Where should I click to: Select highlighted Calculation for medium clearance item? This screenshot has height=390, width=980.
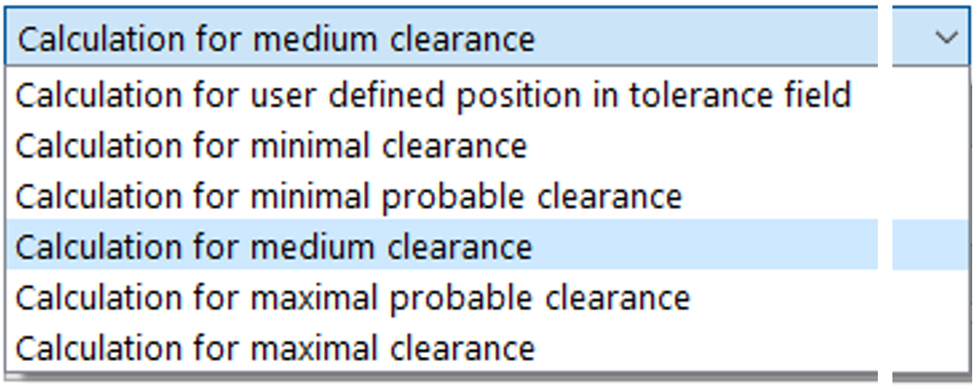pos(274,247)
